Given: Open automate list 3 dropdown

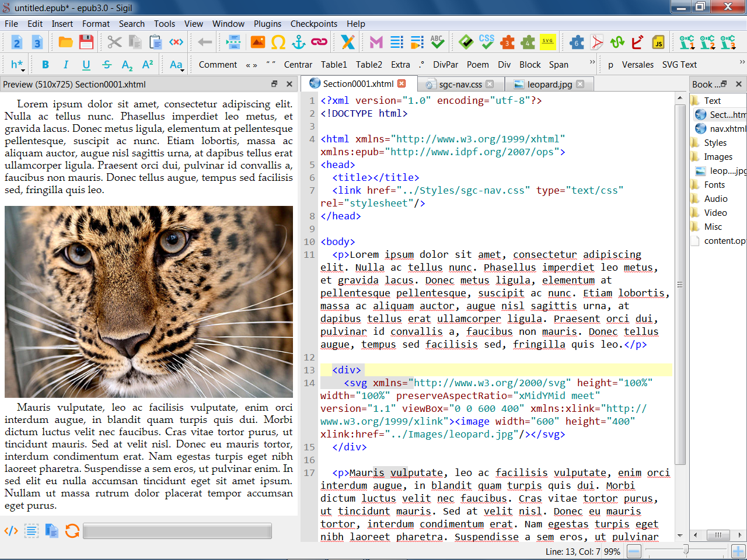Looking at the screenshot, I should [728, 42].
